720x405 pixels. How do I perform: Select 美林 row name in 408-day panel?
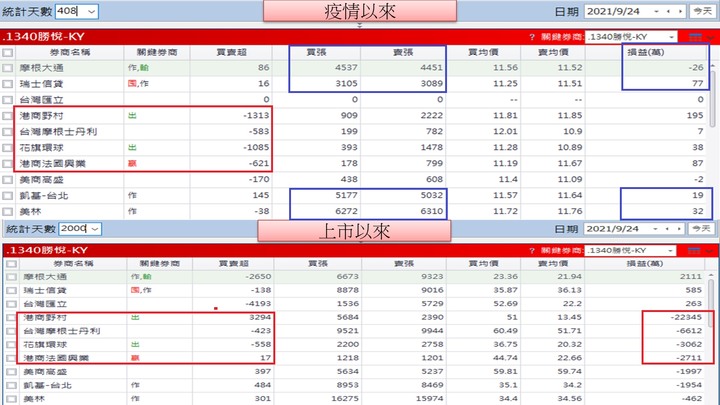click(30, 212)
